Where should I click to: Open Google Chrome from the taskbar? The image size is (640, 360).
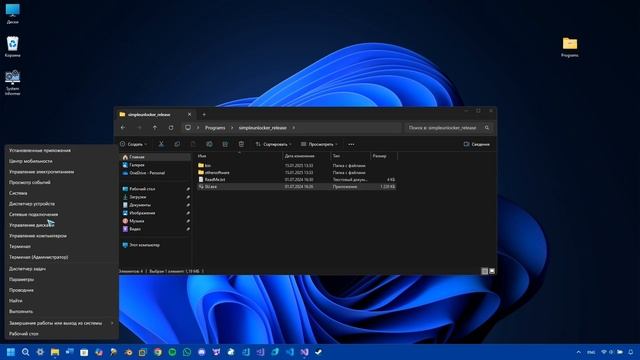[158, 352]
